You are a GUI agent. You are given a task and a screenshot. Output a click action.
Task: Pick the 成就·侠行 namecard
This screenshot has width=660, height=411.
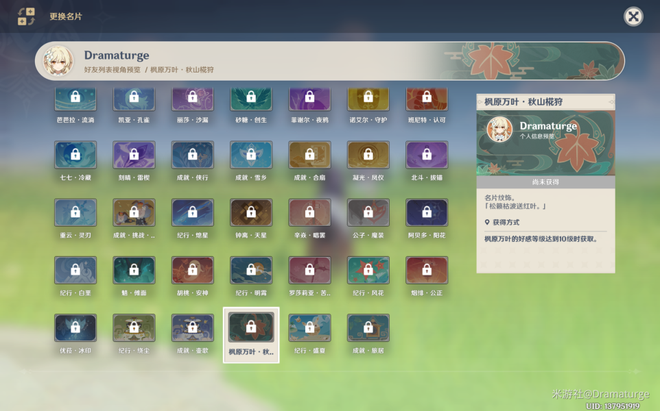[x=192, y=155]
